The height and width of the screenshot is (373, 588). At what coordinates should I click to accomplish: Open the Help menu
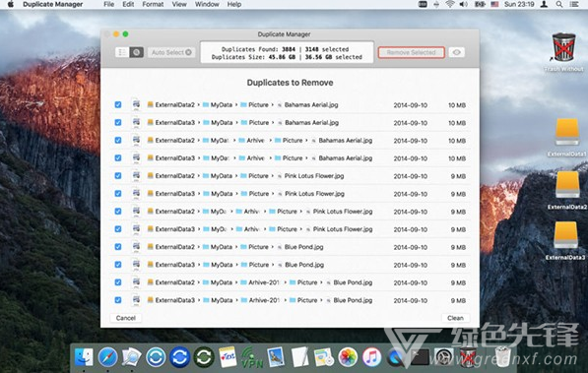click(234, 5)
